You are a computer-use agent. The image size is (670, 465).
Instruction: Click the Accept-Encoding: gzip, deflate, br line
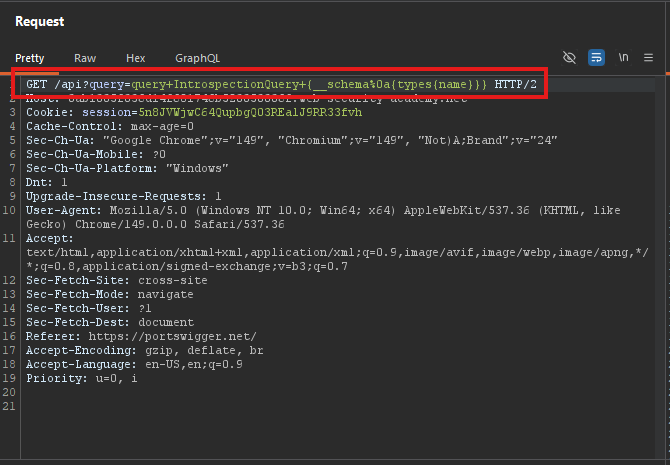145,350
